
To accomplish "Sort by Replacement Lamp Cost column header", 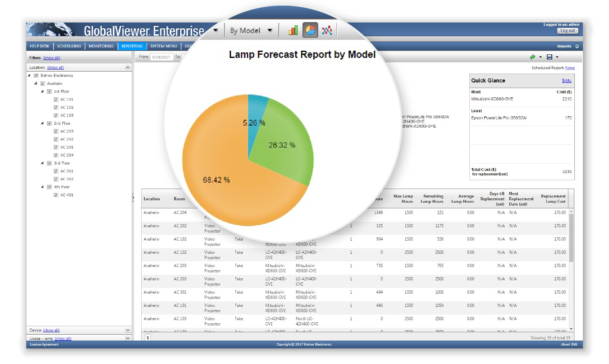I will click(553, 199).
